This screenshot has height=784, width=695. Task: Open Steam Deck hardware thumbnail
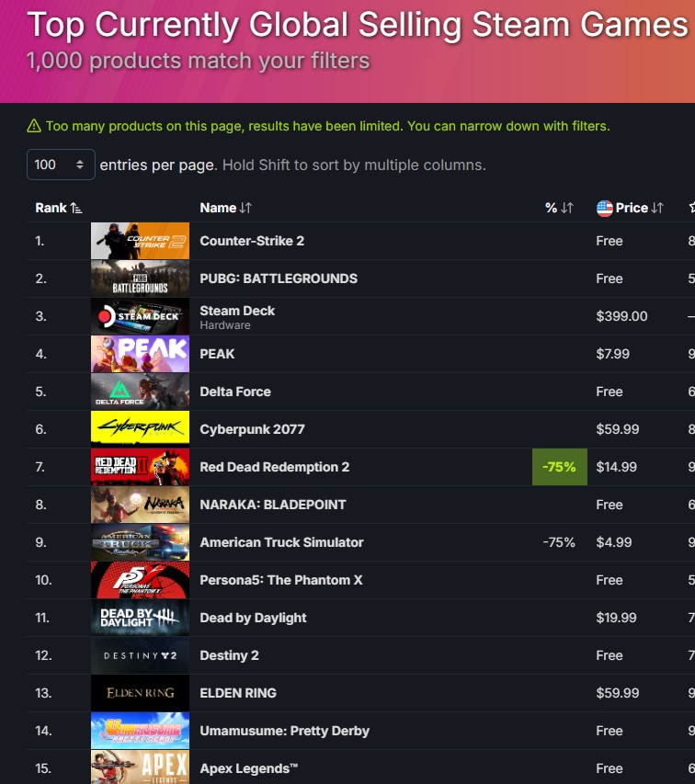pyautogui.click(x=140, y=316)
